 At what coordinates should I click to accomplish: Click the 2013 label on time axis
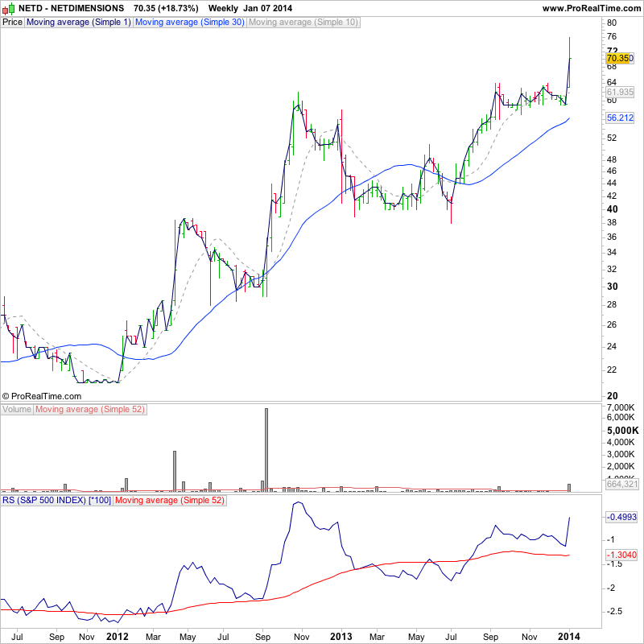point(341,637)
